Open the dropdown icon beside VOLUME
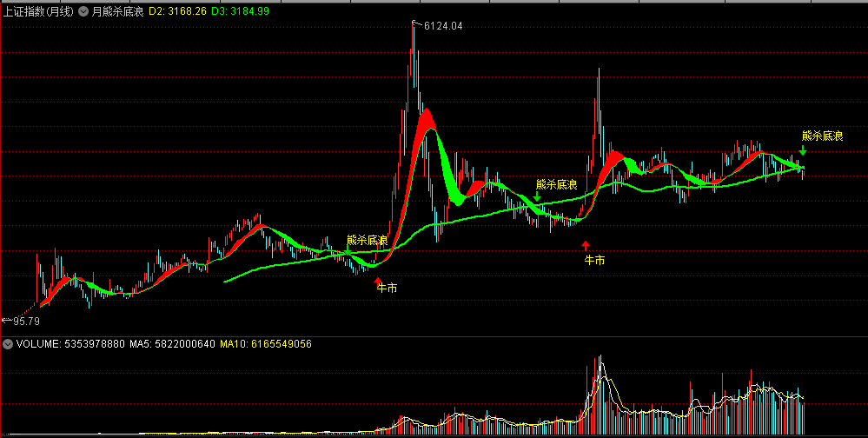The image size is (868, 438). [x=8, y=344]
